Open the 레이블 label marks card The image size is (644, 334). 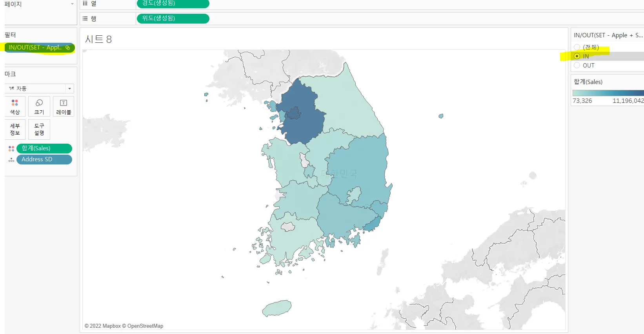tap(64, 106)
